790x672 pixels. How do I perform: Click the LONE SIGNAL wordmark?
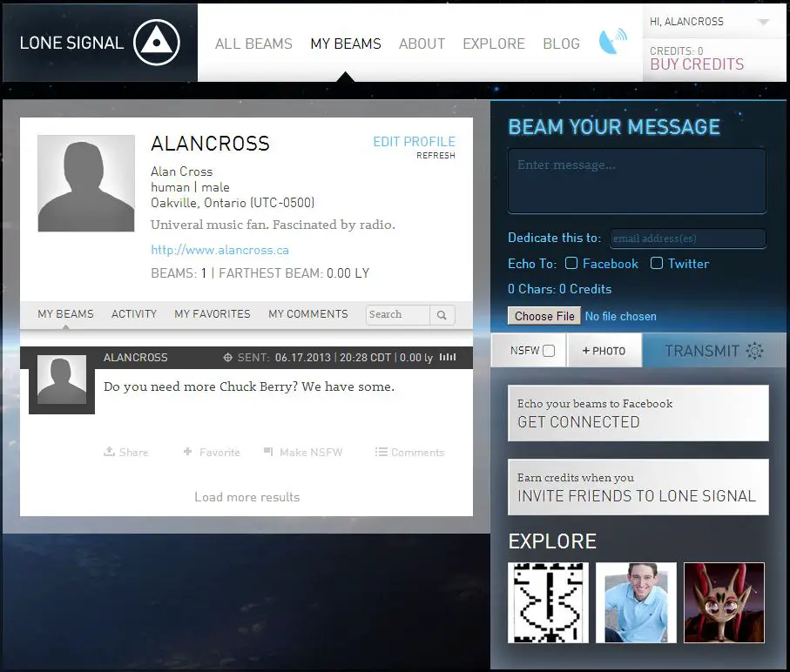coord(71,43)
